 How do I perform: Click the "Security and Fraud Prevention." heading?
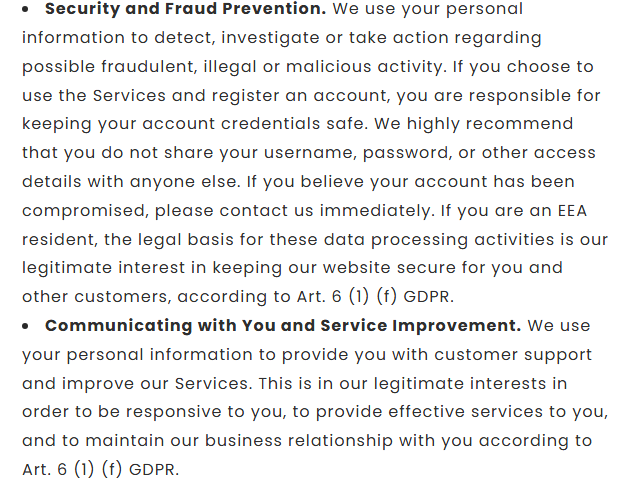click(x=186, y=9)
